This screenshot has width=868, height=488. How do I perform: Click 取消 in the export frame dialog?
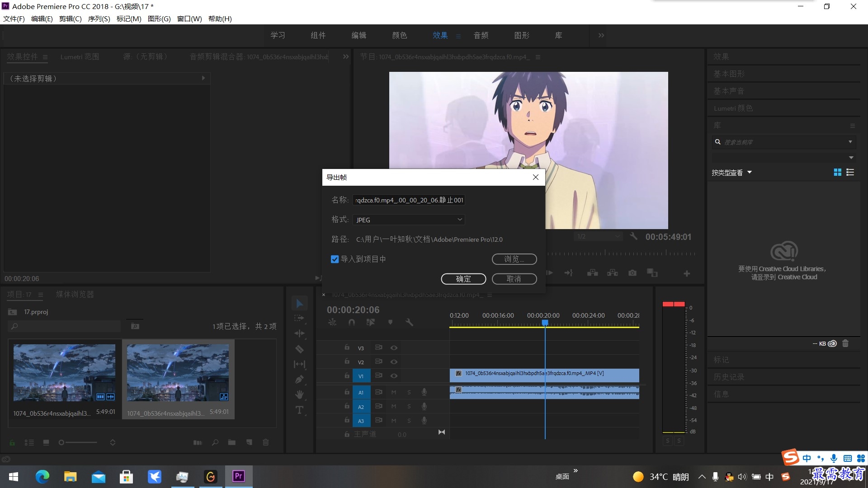tap(514, 279)
